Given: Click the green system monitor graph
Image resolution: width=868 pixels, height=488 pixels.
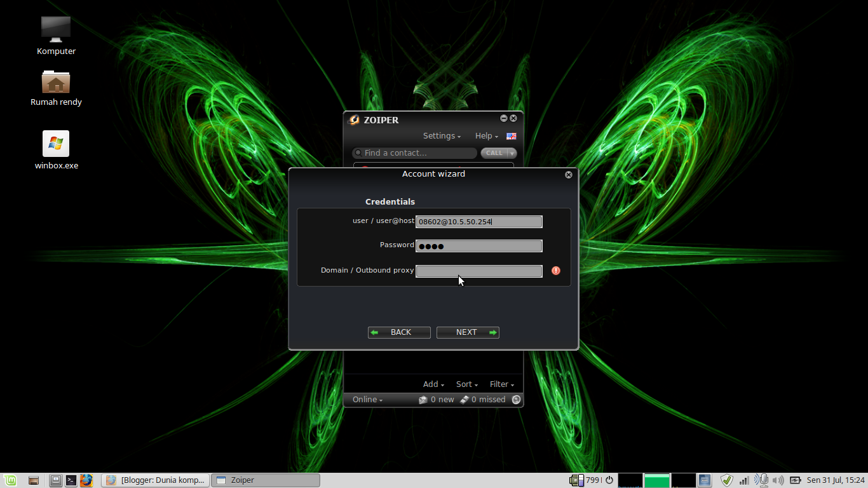Looking at the screenshot, I should [657, 480].
